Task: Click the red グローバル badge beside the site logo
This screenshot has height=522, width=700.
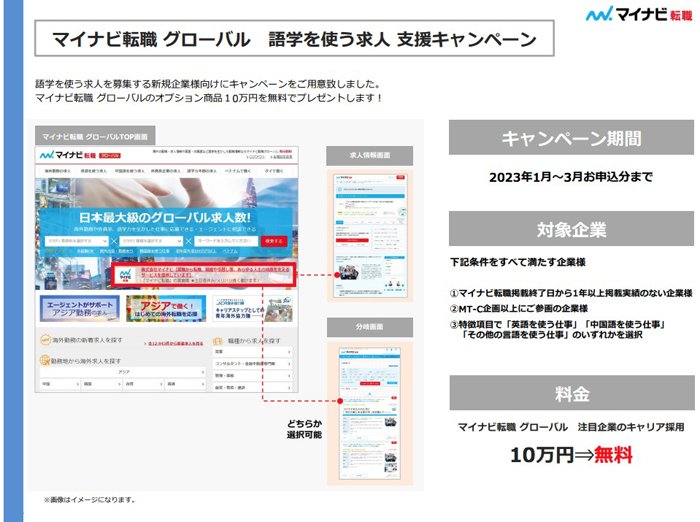Action: pyautogui.click(x=110, y=156)
